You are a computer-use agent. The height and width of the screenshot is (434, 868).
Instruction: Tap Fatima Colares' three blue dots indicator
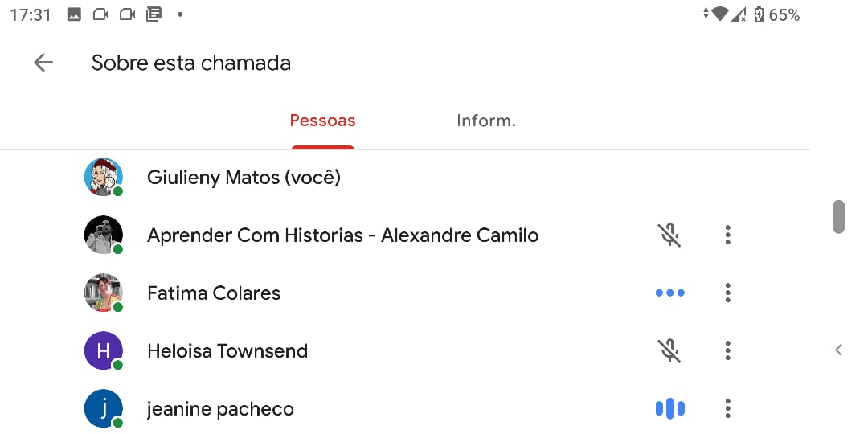point(669,293)
